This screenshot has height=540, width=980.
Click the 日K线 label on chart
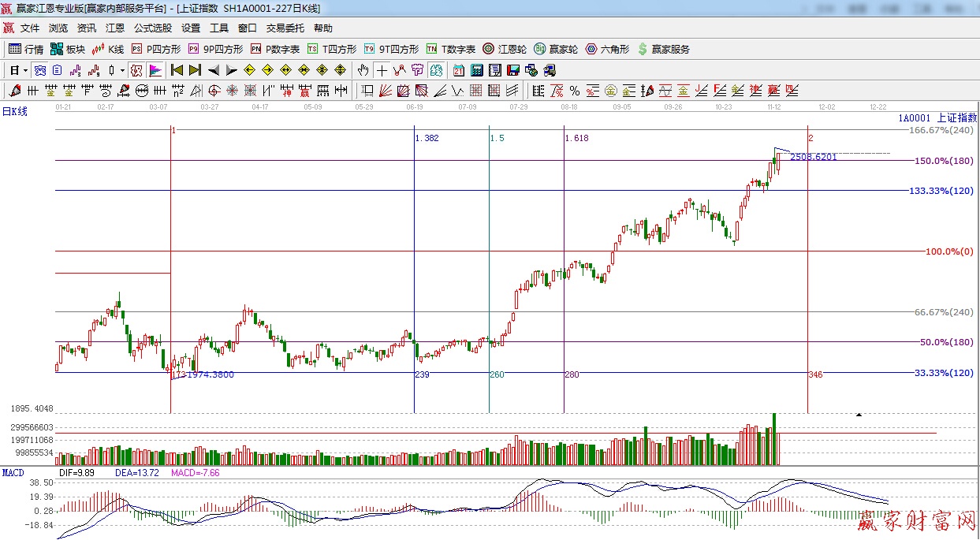coord(14,112)
